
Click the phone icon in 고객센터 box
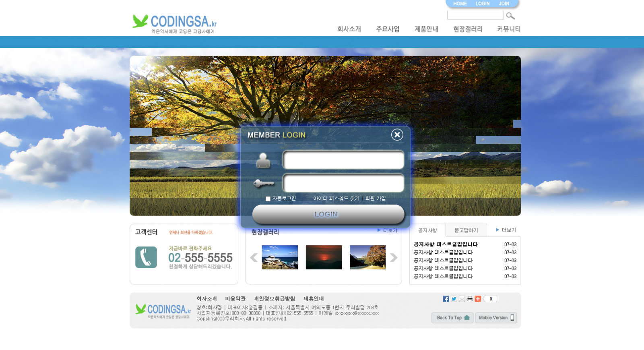tap(146, 257)
